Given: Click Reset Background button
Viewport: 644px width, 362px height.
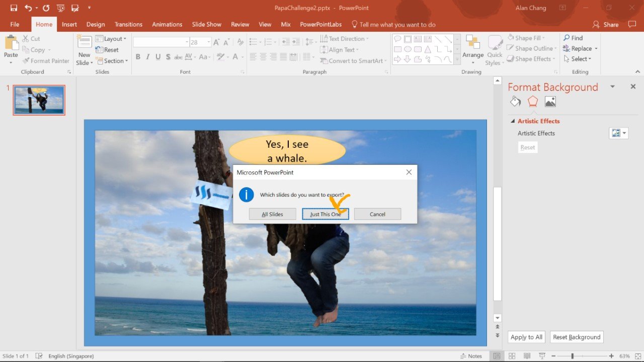Looking at the screenshot, I should click(x=577, y=337).
